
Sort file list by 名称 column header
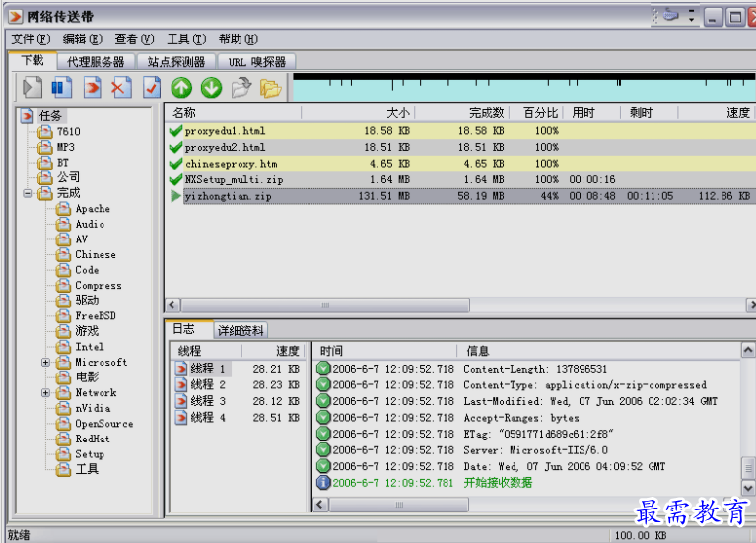[x=234, y=113]
